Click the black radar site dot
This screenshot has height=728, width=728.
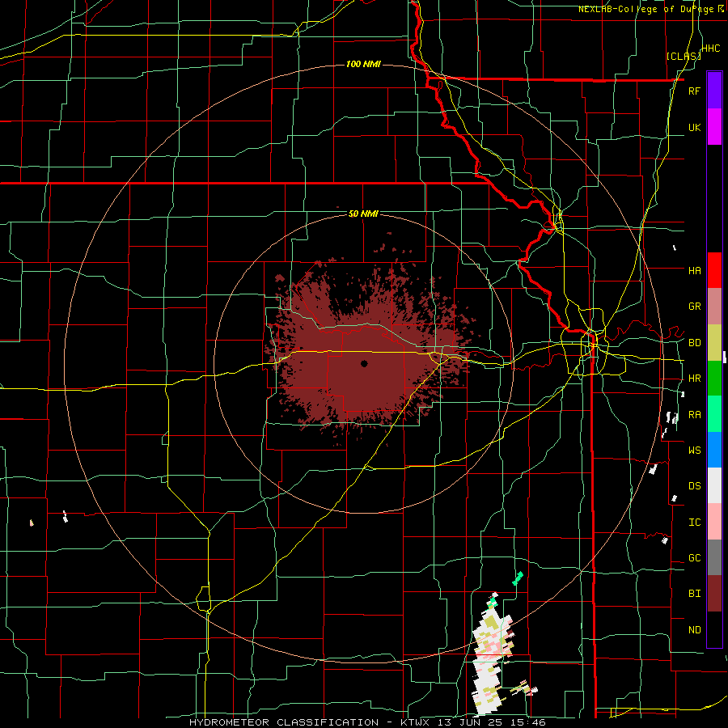(x=364, y=363)
